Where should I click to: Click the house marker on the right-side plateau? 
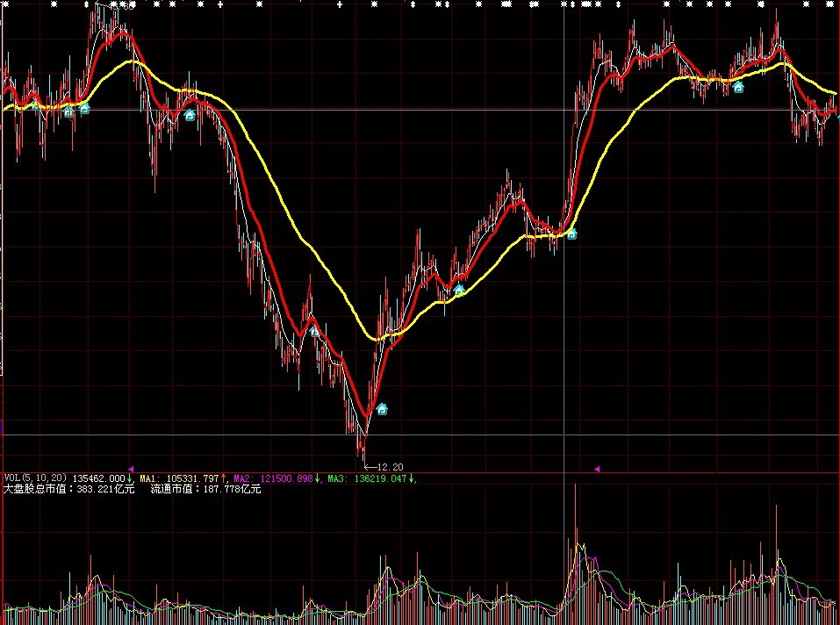(x=738, y=87)
